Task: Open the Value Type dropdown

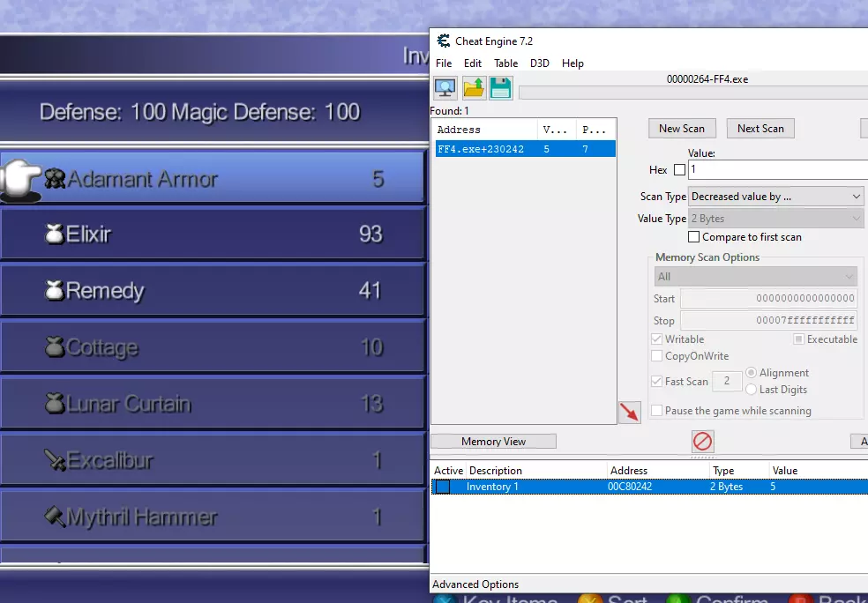Action: click(776, 219)
